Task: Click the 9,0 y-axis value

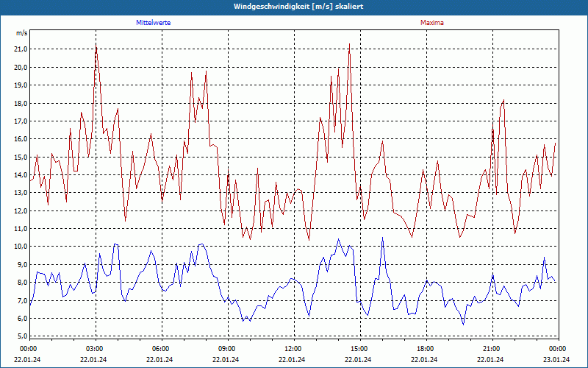Action: pyautogui.click(x=23, y=264)
